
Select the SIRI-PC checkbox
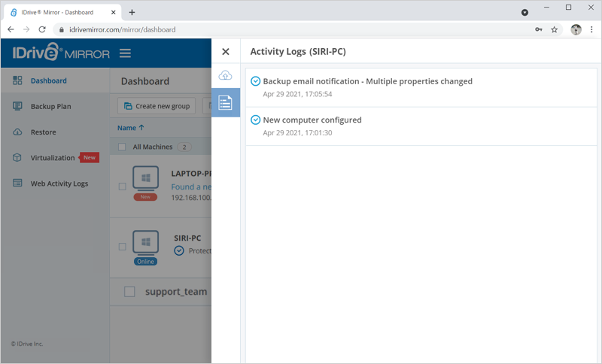[122, 247]
